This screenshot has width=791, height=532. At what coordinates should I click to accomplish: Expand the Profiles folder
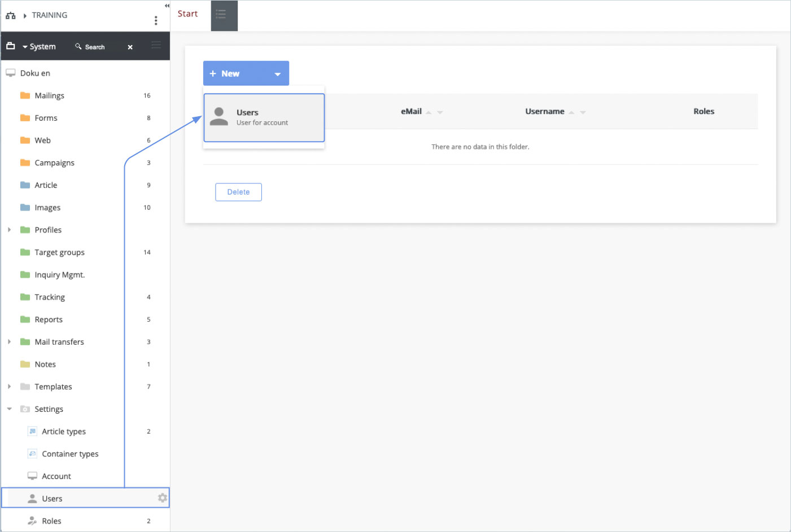[x=10, y=230]
